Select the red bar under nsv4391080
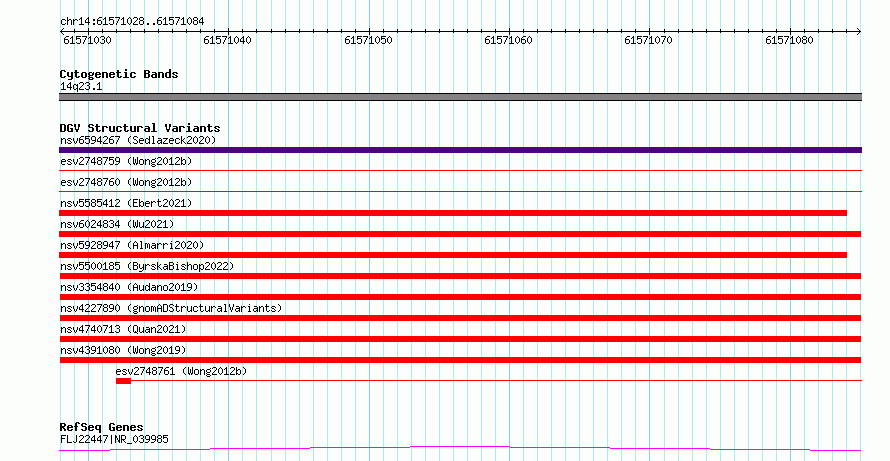Image resolution: width=890 pixels, height=461 pixels. [460, 360]
